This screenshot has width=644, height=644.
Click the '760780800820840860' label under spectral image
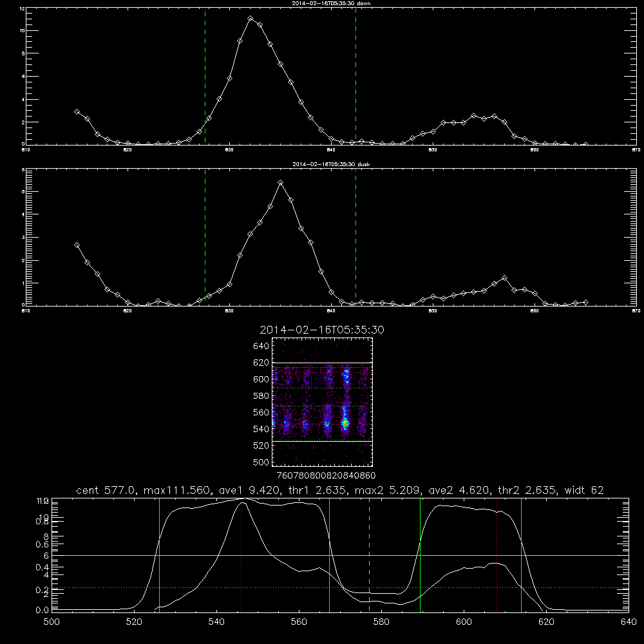click(x=326, y=476)
